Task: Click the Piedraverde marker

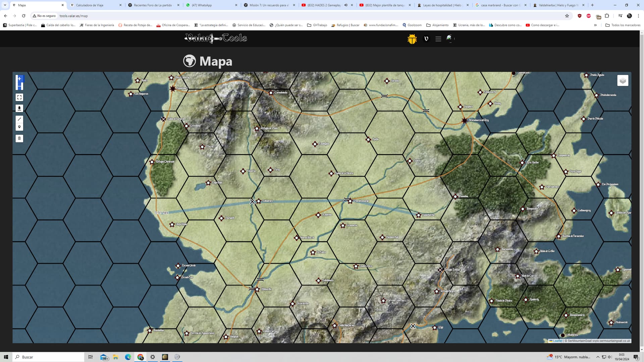Action: click(611, 323)
